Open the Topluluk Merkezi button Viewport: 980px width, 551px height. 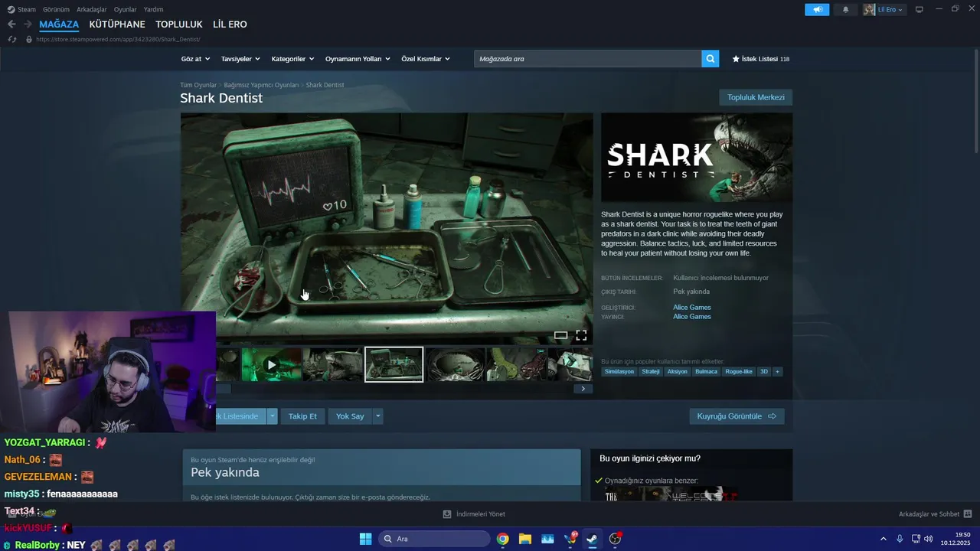(756, 97)
